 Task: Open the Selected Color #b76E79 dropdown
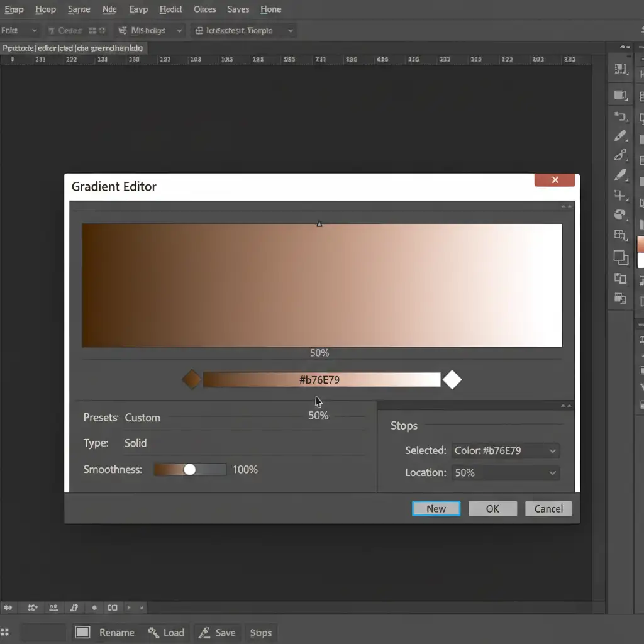[x=552, y=451]
